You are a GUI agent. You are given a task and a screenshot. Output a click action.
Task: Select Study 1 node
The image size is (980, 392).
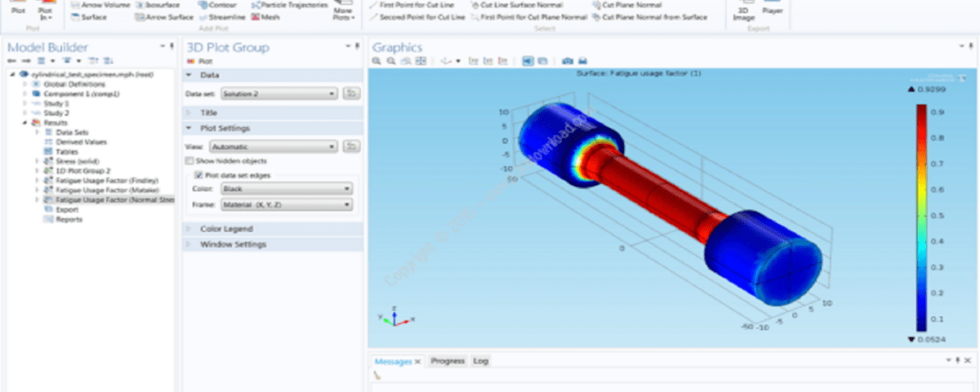(x=56, y=104)
